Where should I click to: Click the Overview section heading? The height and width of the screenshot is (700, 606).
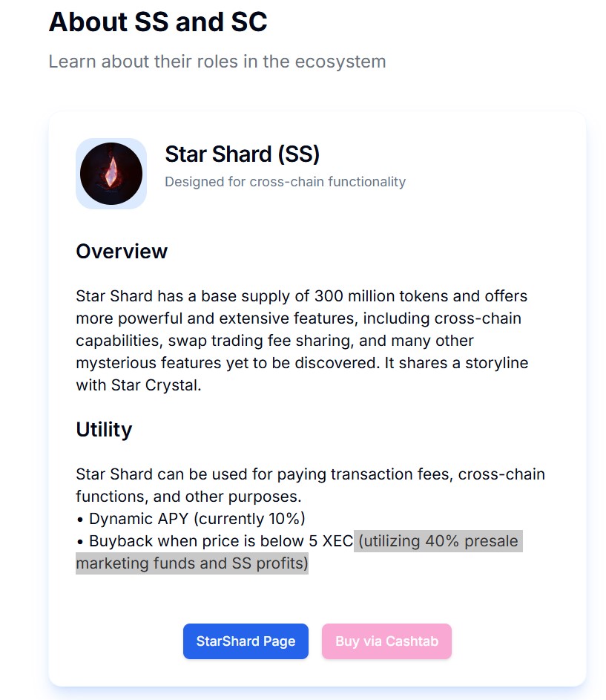(x=122, y=251)
